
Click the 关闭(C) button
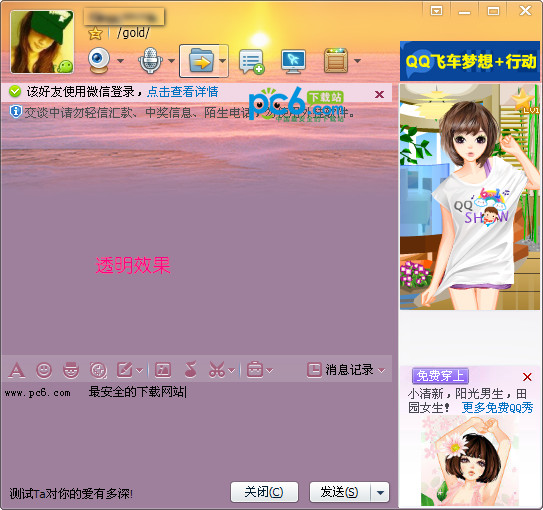click(x=264, y=492)
